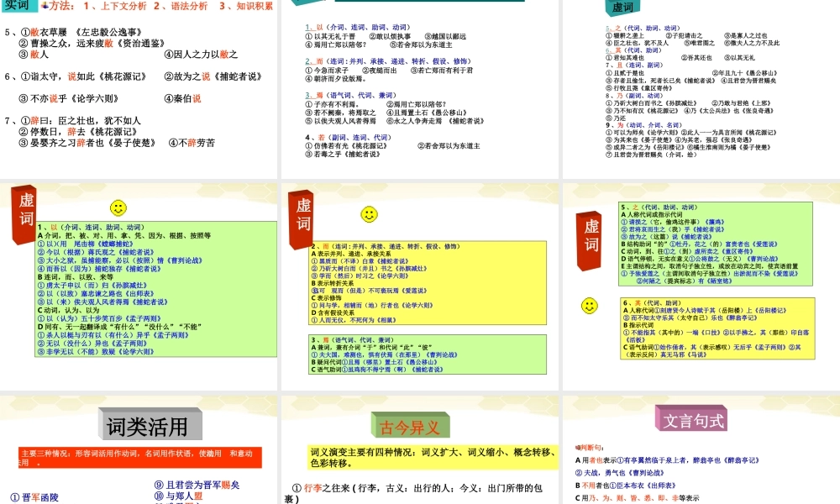The image size is (840, 504).
Task: Click the line "③不亦说乎《论学六则》"
Action: [x=69, y=98]
